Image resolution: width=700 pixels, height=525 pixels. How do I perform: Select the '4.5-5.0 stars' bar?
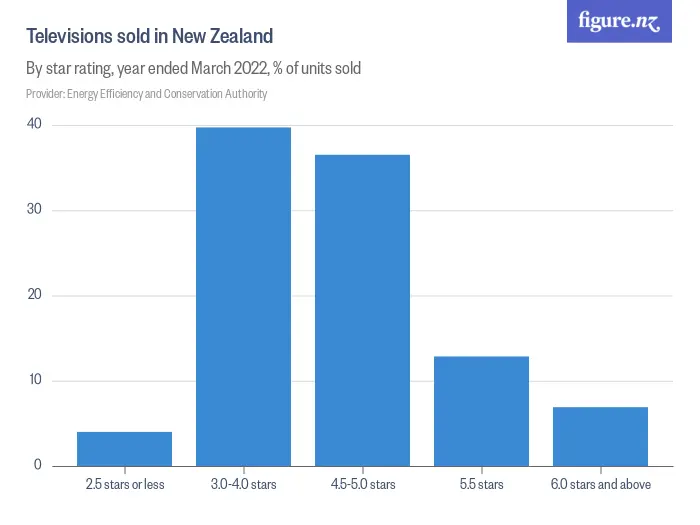point(362,311)
